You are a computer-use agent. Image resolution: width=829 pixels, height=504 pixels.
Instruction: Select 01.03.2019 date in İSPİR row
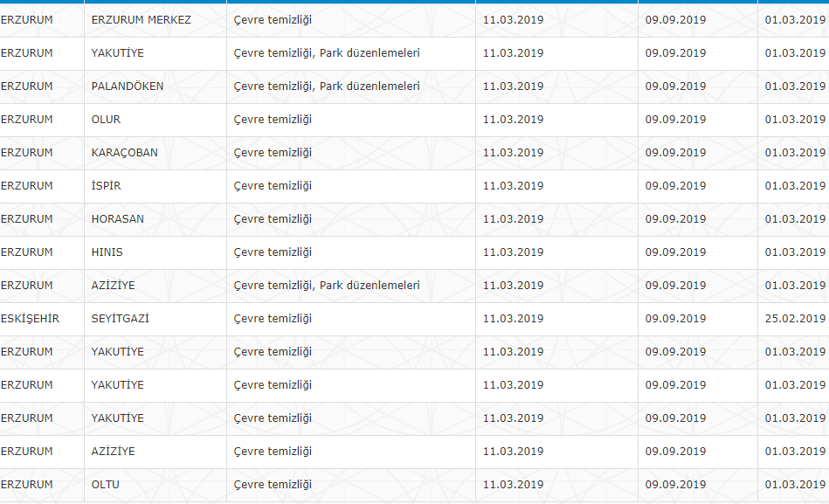tap(795, 186)
